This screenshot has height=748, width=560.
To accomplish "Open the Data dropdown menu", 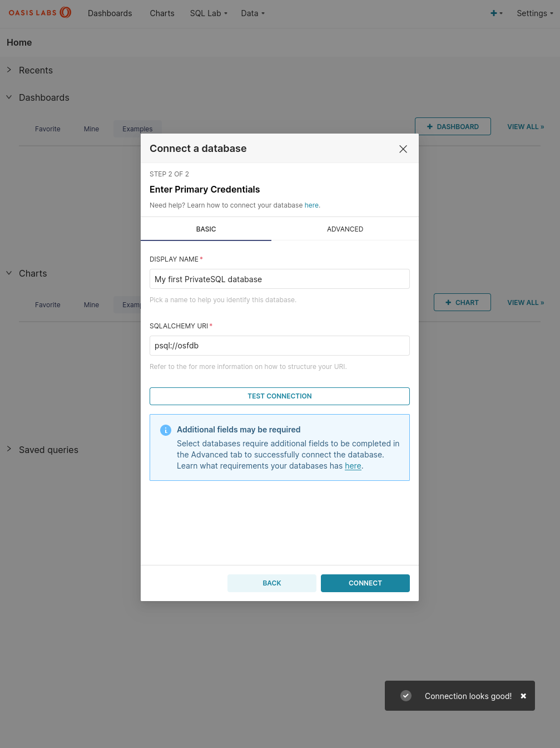I will point(253,13).
